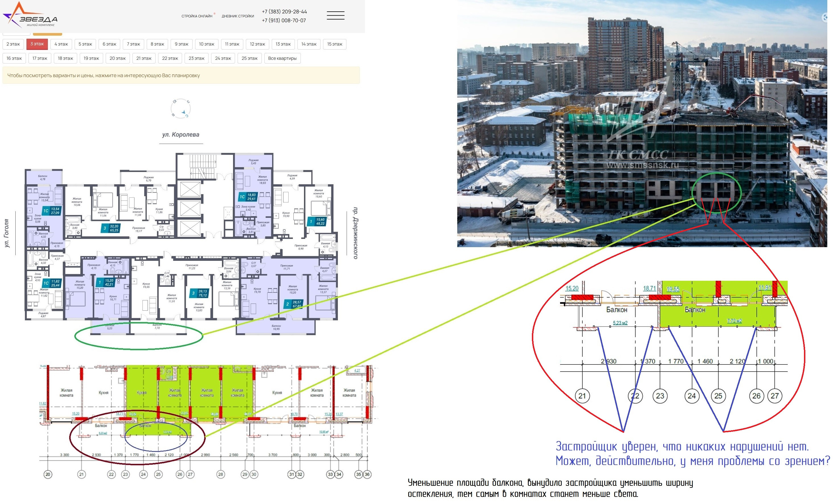This screenshot has height=504, width=833.
Task: Choose the 16 этаж floor button
Action: pos(14,58)
